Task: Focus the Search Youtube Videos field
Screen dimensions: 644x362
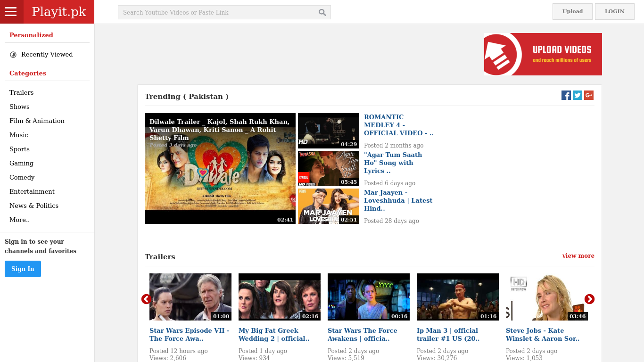Action: [217, 13]
